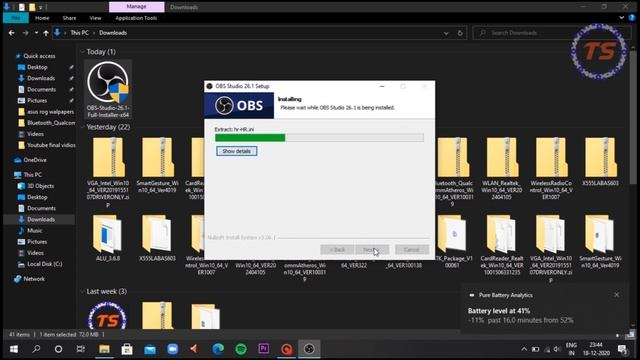Open the Action Center notifications icon
640x360 pixels.
[x=623, y=349]
